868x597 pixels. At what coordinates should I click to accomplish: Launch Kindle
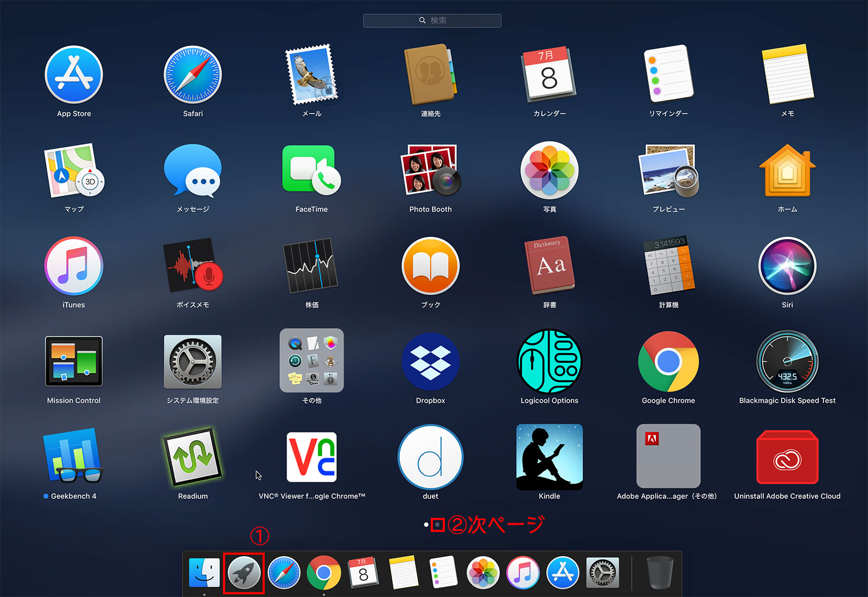click(549, 457)
